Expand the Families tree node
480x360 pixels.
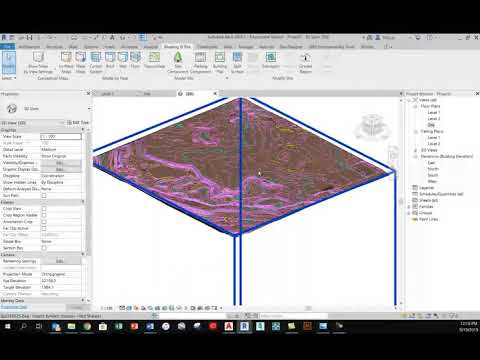(x=409, y=207)
